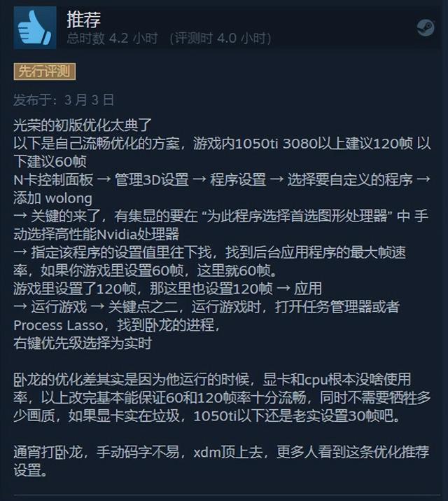Click the 先行评测 early access badge
Screen dimensions: 448x501
tap(45, 71)
